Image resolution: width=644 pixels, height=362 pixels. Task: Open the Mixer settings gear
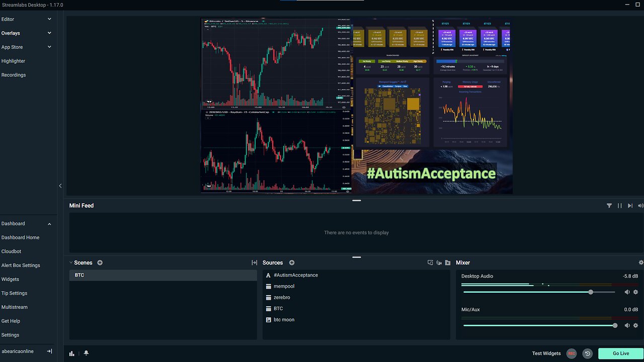tap(640, 262)
